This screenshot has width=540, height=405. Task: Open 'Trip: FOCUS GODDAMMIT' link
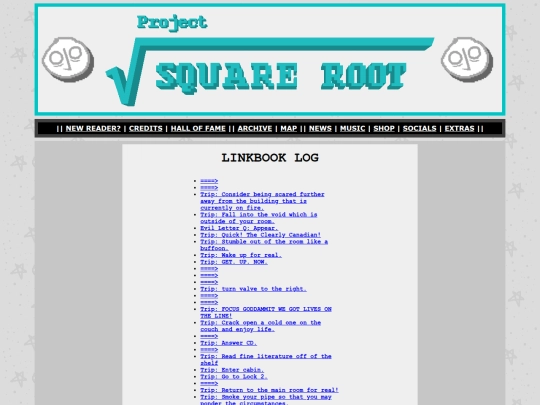coord(266,312)
